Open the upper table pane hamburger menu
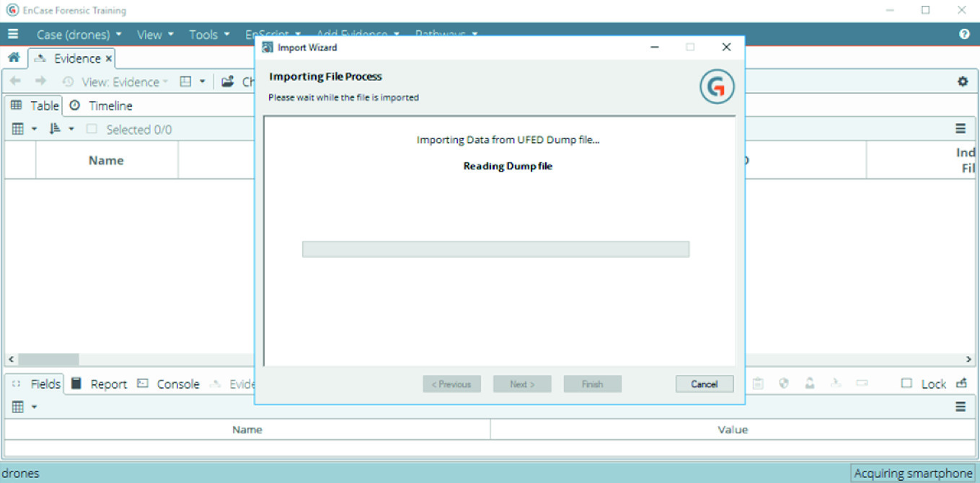Screen dimensions: 980x483 [x=961, y=129]
